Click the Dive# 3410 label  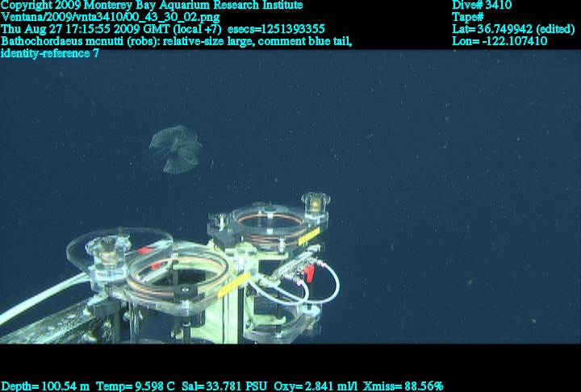[482, 5]
